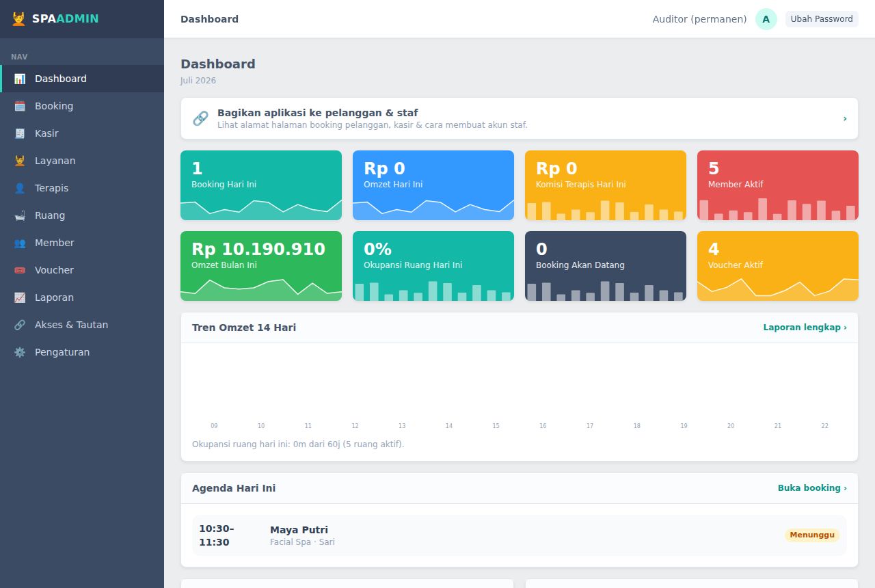This screenshot has height=588, width=875.
Task: Click the Terapis person icon
Action: [x=20, y=188]
